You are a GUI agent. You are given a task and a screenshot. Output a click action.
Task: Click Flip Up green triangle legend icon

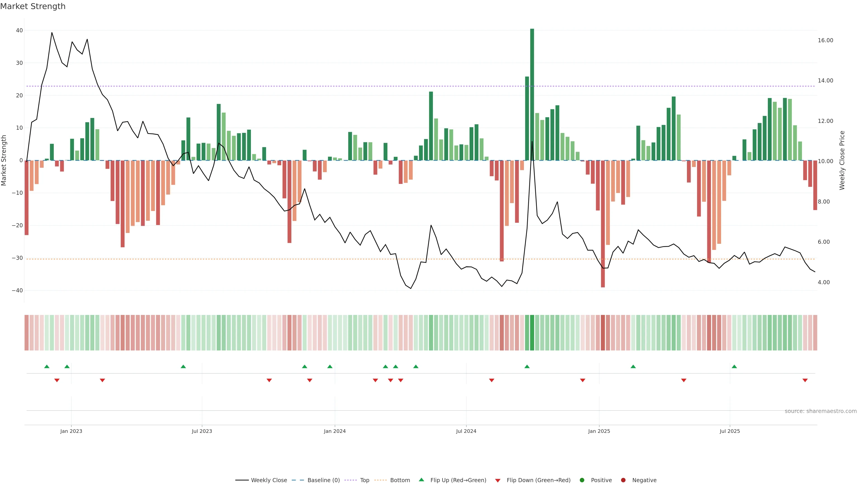point(421,480)
